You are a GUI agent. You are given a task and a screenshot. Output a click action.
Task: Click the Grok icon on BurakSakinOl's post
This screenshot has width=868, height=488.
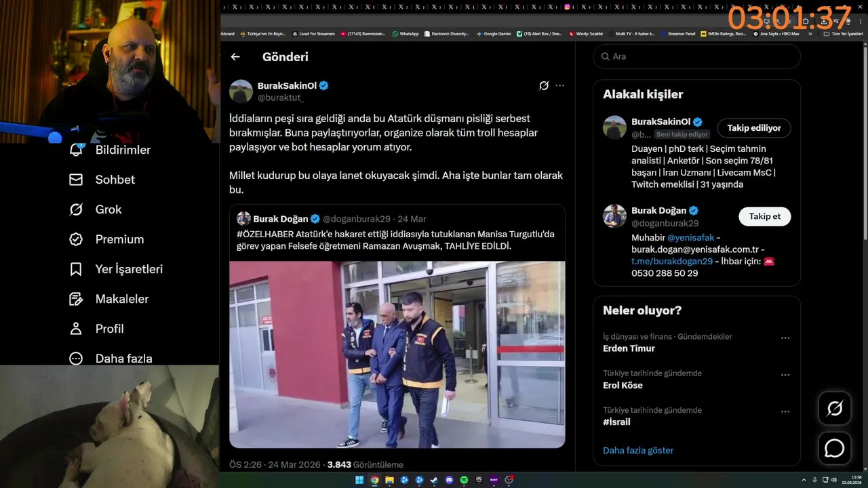(x=544, y=85)
